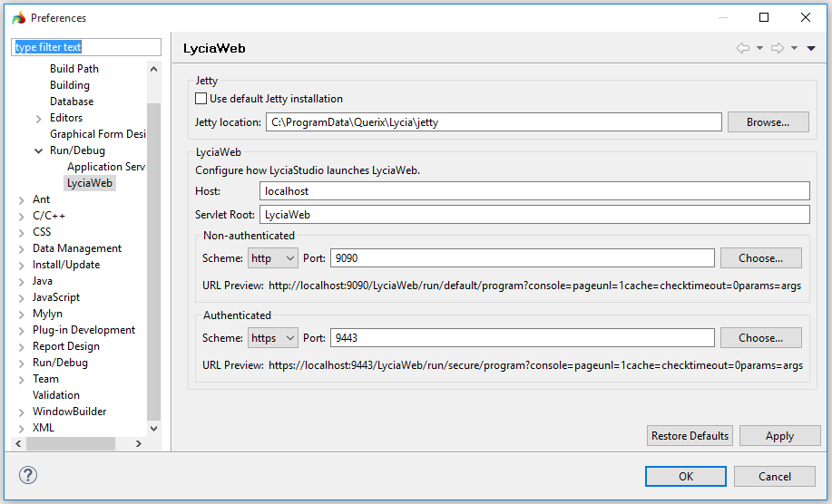Collapse the Run/Debug parent node
This screenshot has width=832, height=504.
(x=38, y=150)
